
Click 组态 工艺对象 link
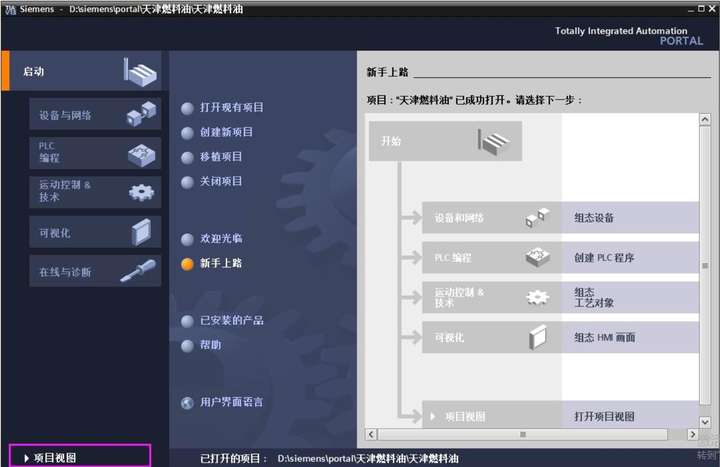tap(594, 298)
